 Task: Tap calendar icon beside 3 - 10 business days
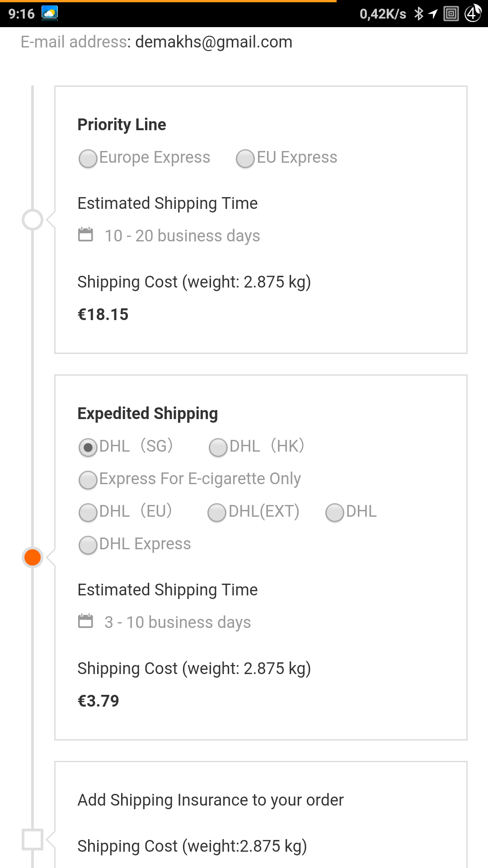(85, 621)
